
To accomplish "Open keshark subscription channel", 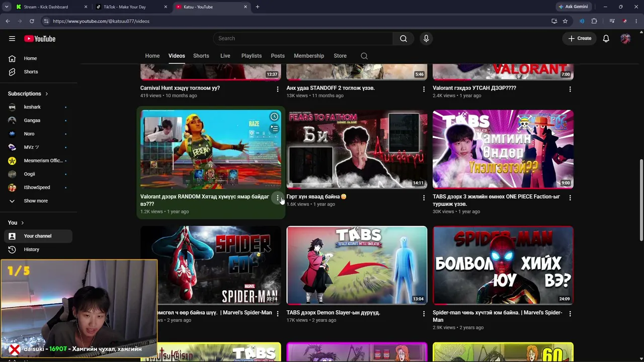I will click(x=38, y=107).
